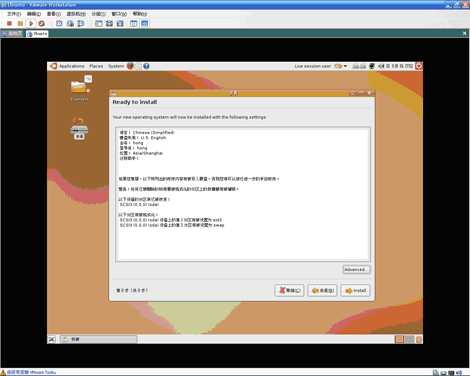Open Firefox from the Ubuntu top panel
Screen dimensions: 470x376
[x=130, y=66]
